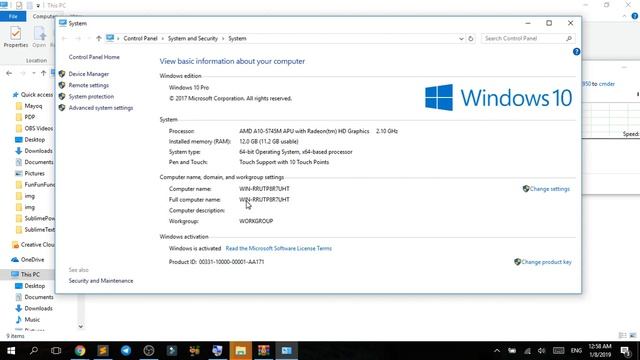This screenshot has height=360, width=640.
Task: Open the Mayoq folder in Quick access
Action: coord(33,106)
